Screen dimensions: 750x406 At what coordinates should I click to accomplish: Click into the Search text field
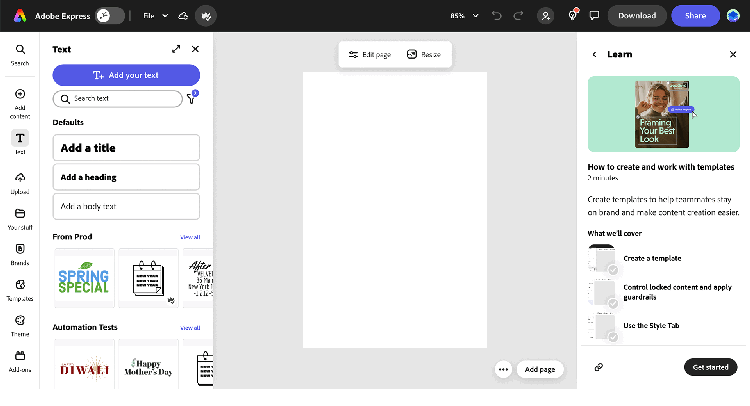click(118, 99)
